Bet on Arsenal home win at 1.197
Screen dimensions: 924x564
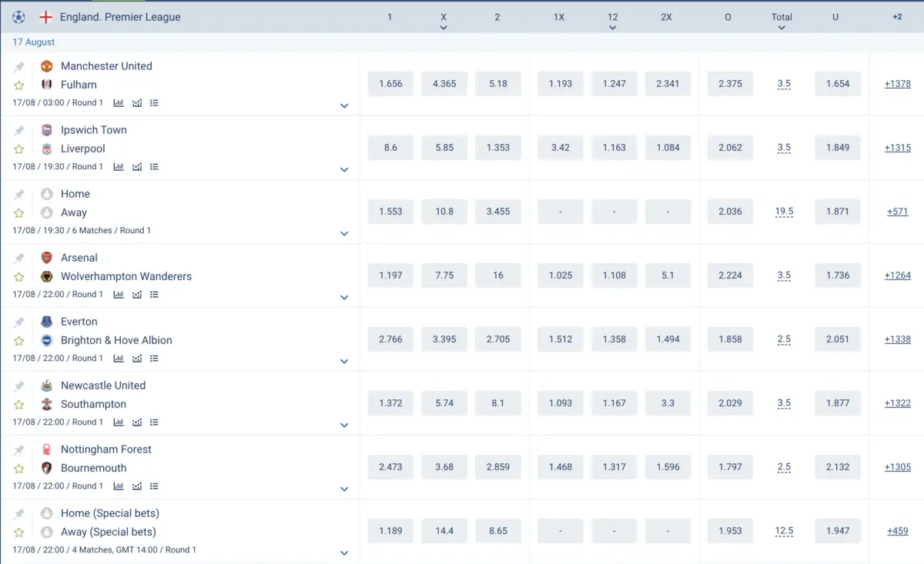point(390,275)
